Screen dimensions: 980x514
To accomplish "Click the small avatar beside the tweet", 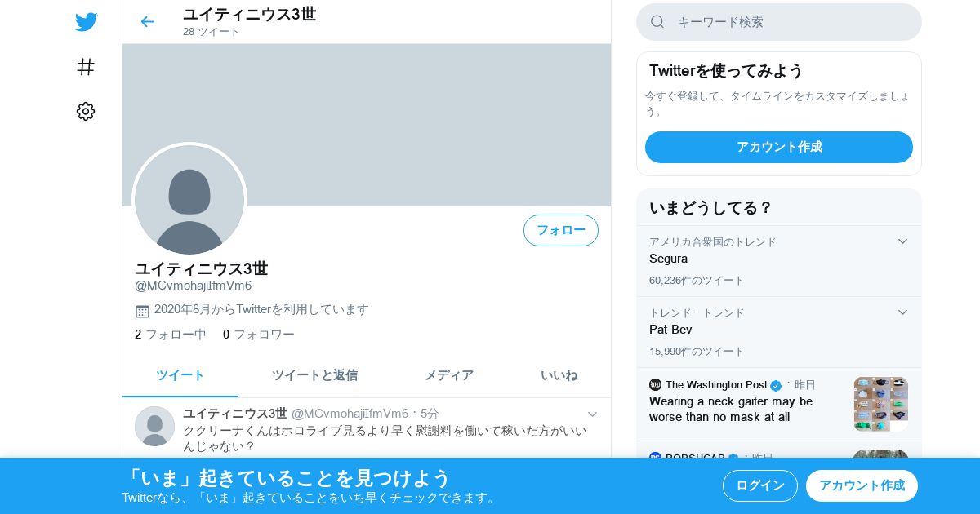I will point(154,426).
